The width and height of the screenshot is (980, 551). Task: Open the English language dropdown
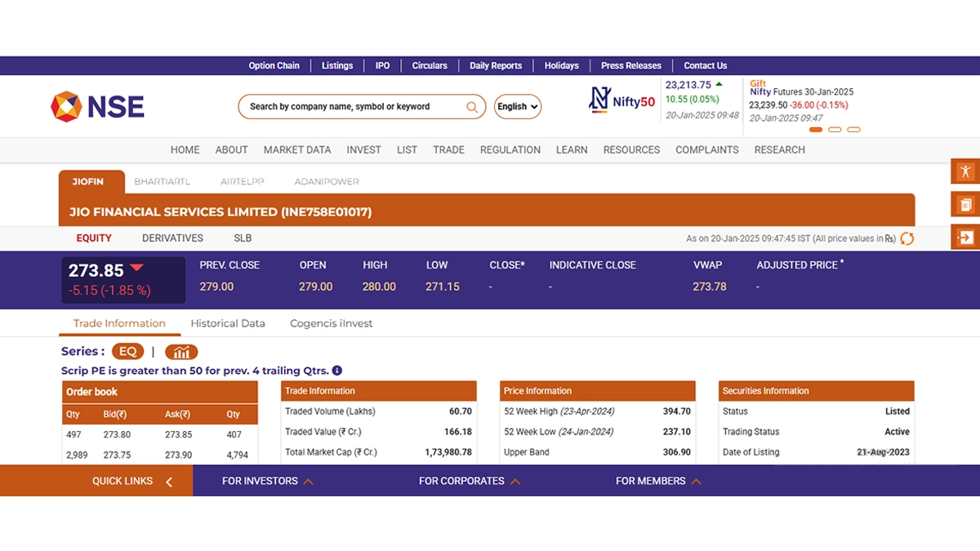[x=518, y=107]
